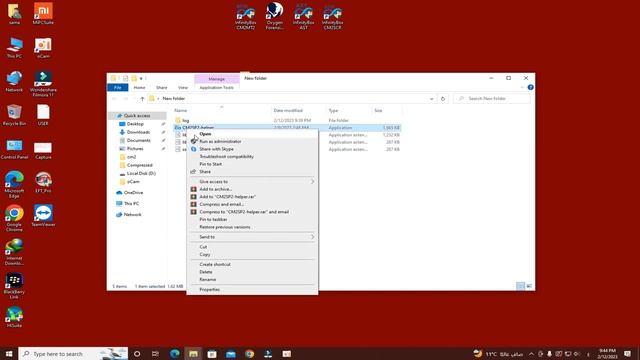Select the Control Panel desktop icon
This screenshot has width=640, height=360.
click(x=14, y=149)
